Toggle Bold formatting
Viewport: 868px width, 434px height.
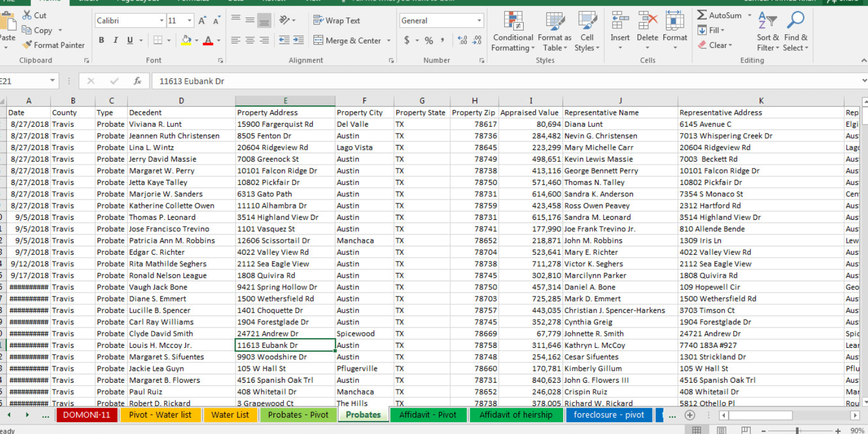pos(101,41)
